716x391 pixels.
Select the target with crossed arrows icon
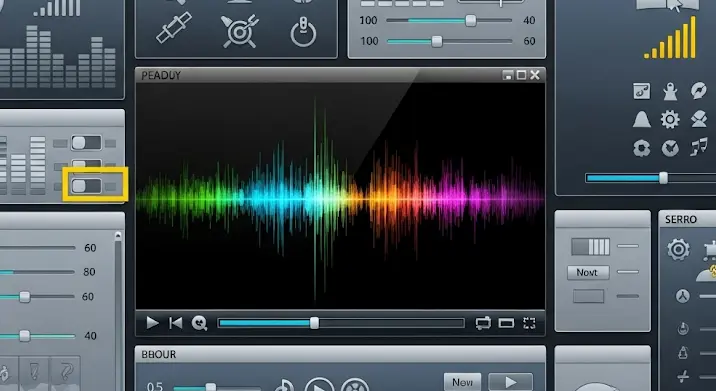coord(240,31)
